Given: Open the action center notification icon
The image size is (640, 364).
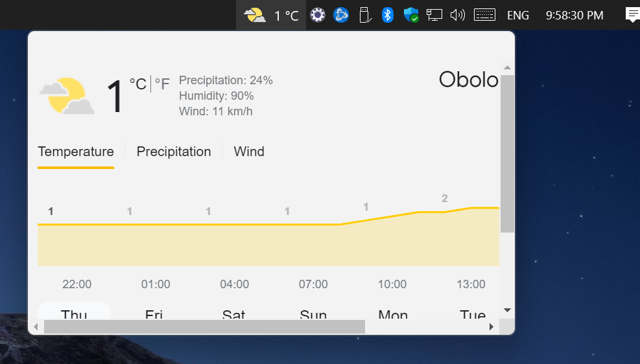Looking at the screenshot, I should (632, 15).
